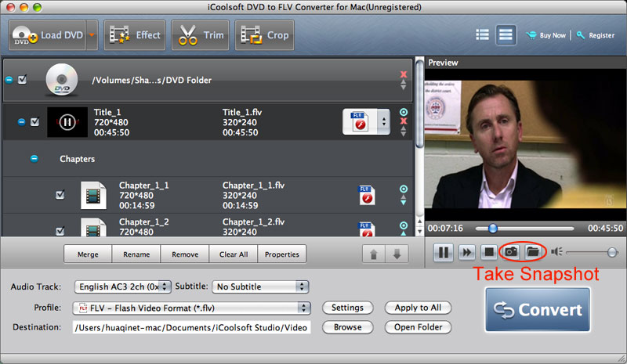The height and width of the screenshot is (364, 627).
Task: Pause the preview playback
Action: click(443, 252)
